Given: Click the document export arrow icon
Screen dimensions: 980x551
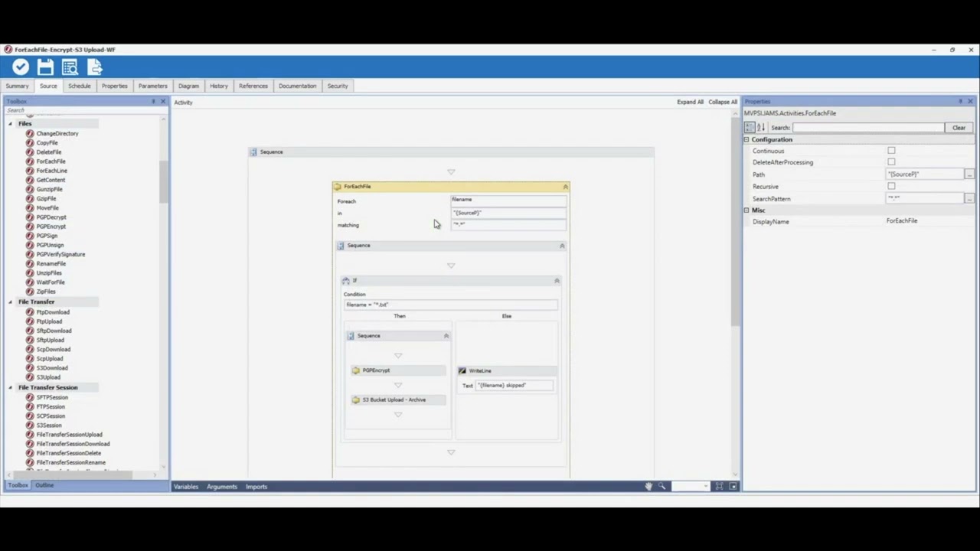Looking at the screenshot, I should [x=94, y=67].
